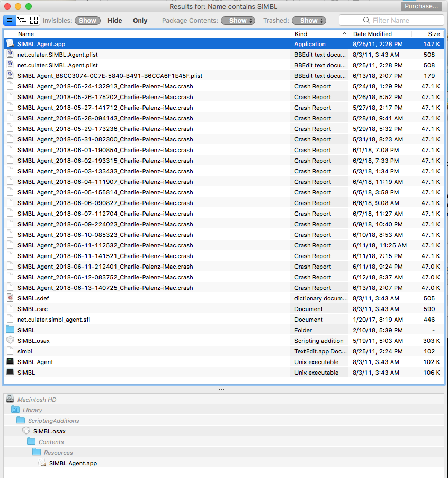
Task: Click the Purchase button in title bar
Action: pos(421,6)
